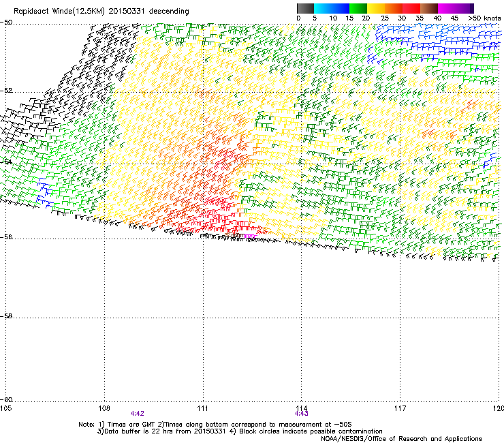Click the gray 0-5 knots legend segment

[x=305, y=8]
